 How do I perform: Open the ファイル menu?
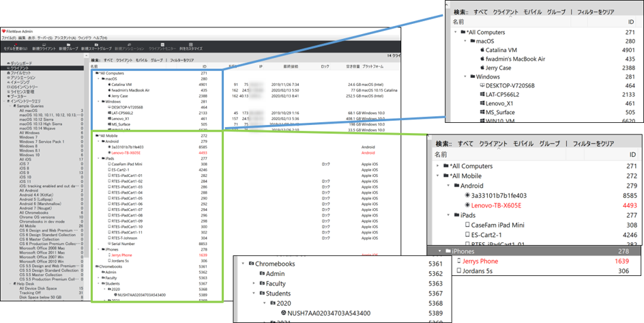pyautogui.click(x=8, y=37)
